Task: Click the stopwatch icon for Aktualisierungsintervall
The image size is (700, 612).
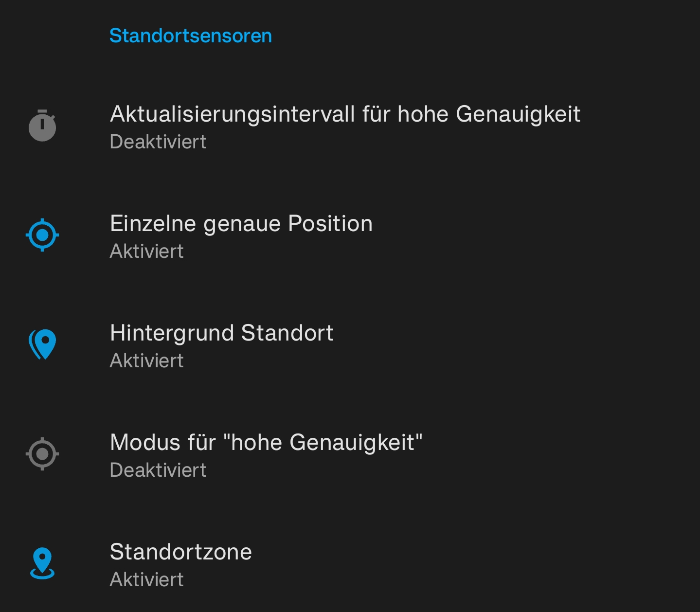Action: (42, 126)
